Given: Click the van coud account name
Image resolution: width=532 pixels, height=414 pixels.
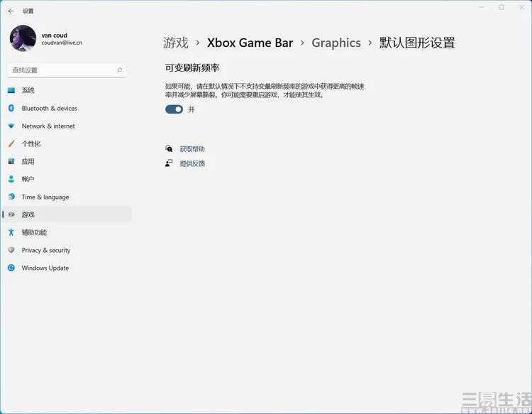Looking at the screenshot, I should pos(55,36).
